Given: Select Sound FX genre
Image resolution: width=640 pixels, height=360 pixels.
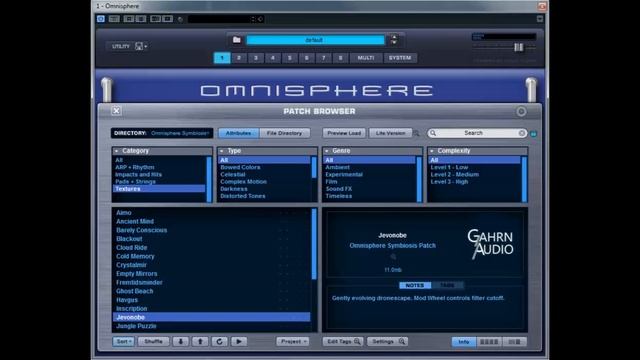Looking at the screenshot, I should point(338,189).
